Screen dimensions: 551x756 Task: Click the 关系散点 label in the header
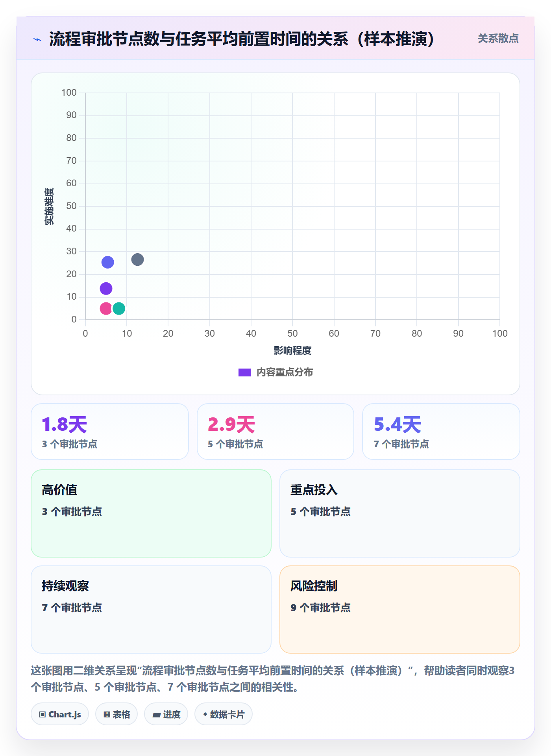point(498,39)
